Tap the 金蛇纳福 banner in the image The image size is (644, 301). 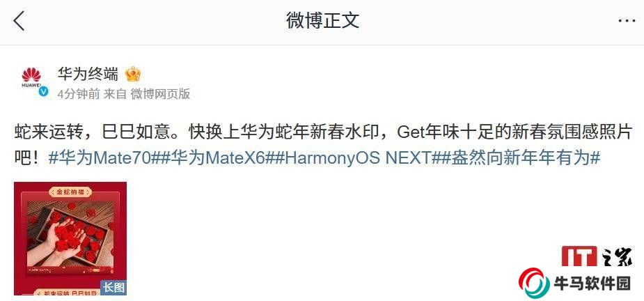tap(70, 192)
